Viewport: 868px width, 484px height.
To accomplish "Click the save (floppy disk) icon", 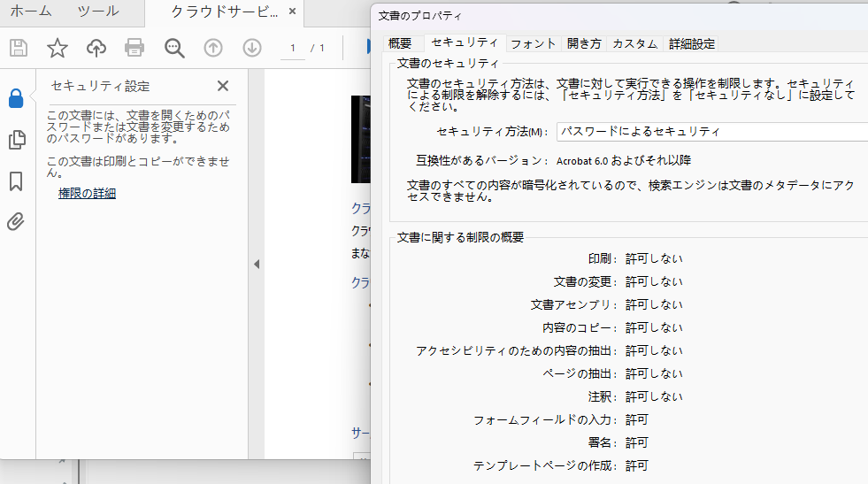I will (19, 48).
